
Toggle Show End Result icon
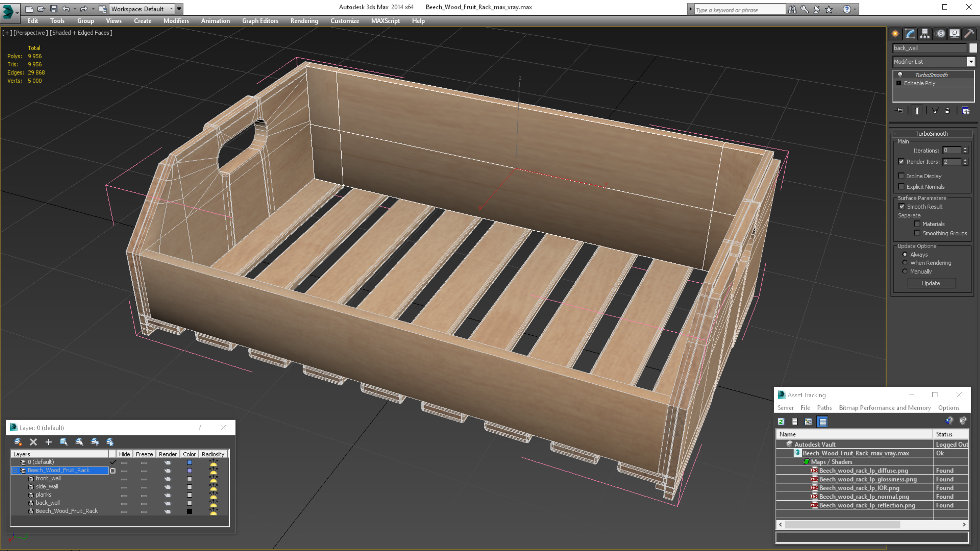pos(917,110)
